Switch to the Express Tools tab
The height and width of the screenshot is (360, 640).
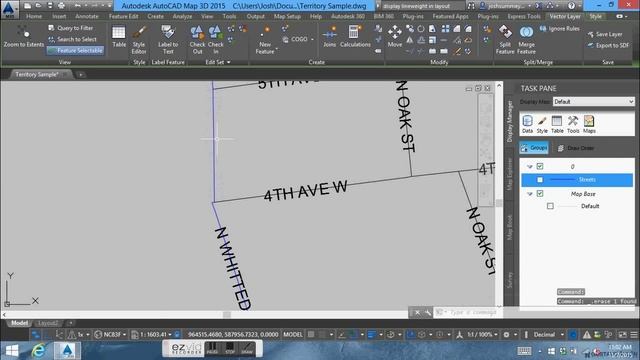pos(524,16)
